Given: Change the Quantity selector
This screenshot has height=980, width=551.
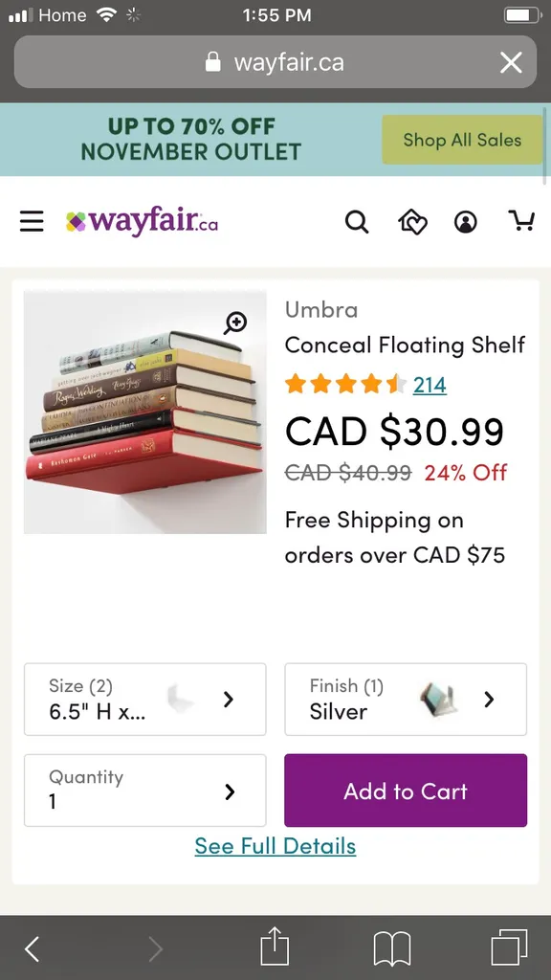Looking at the screenshot, I should tap(144, 791).
